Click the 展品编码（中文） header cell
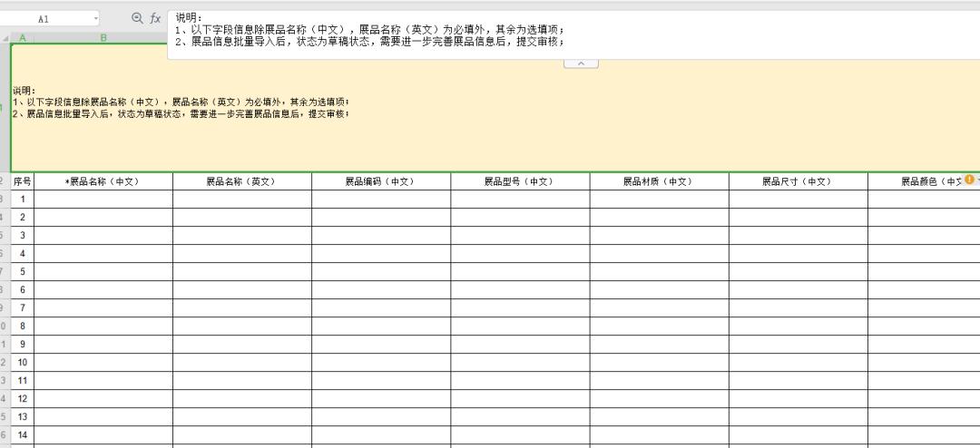Viewport: 980px width, 448px height. 381,181
